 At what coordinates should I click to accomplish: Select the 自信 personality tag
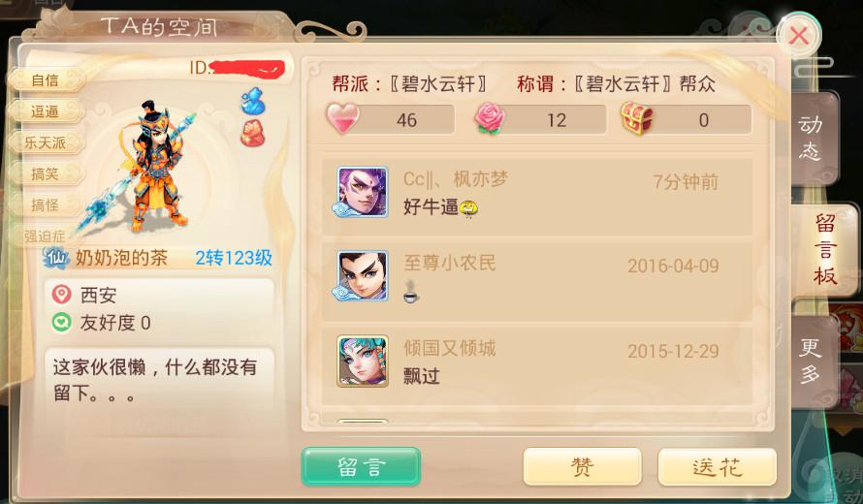pyautogui.click(x=47, y=80)
